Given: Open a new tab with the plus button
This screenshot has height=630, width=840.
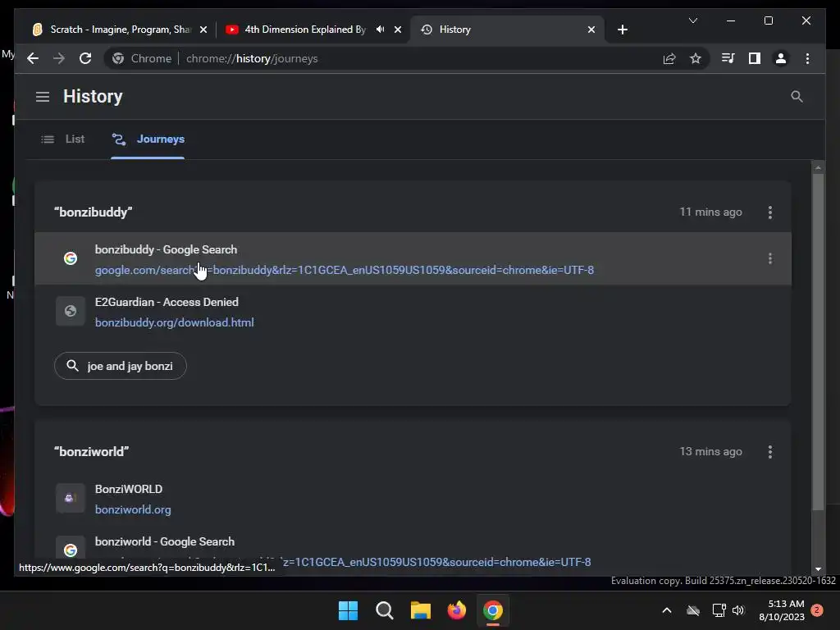Looking at the screenshot, I should point(622,30).
